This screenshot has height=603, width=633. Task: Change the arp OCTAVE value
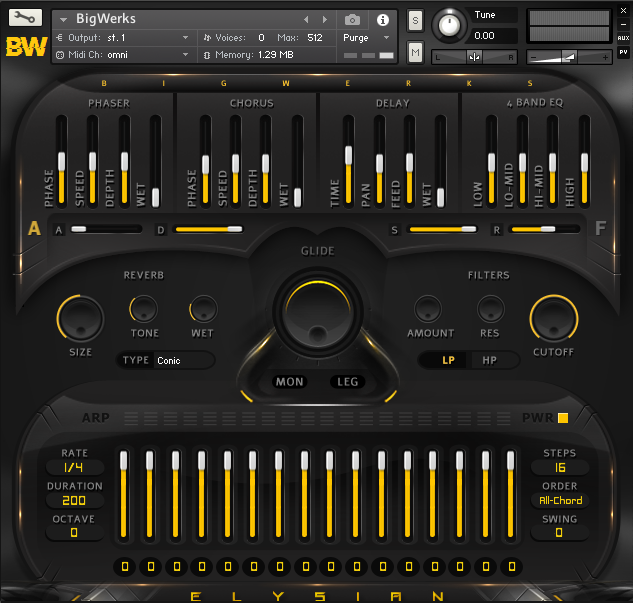tap(74, 533)
